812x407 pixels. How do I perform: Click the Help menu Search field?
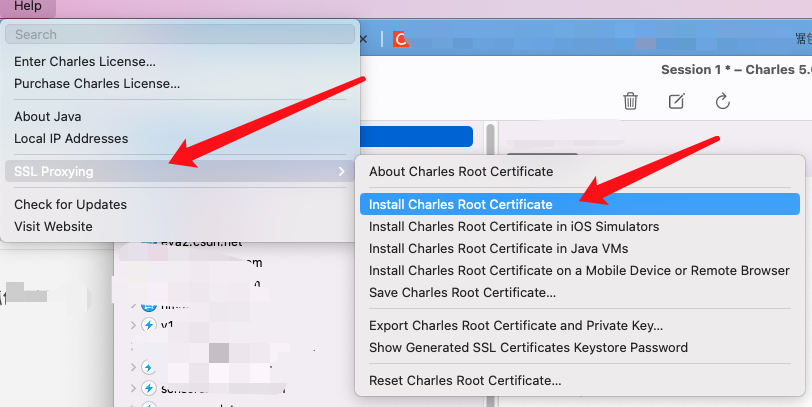click(180, 35)
